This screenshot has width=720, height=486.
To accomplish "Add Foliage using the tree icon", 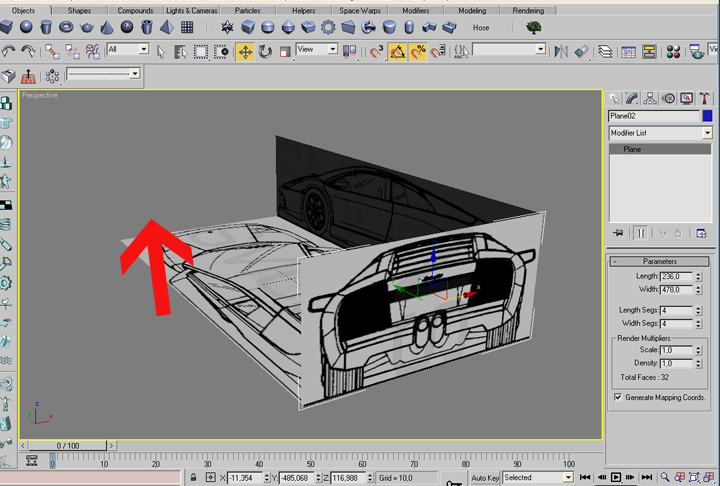I will pyautogui.click(x=533, y=27).
